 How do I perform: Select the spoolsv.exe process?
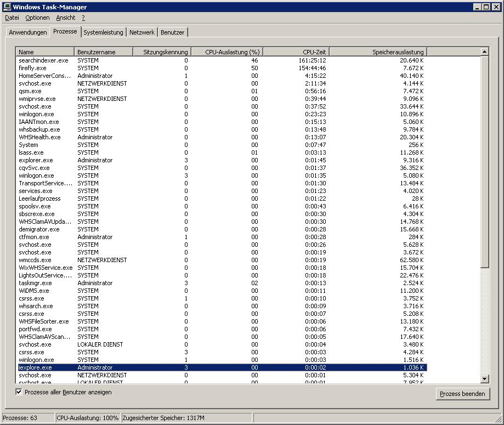[223, 206]
